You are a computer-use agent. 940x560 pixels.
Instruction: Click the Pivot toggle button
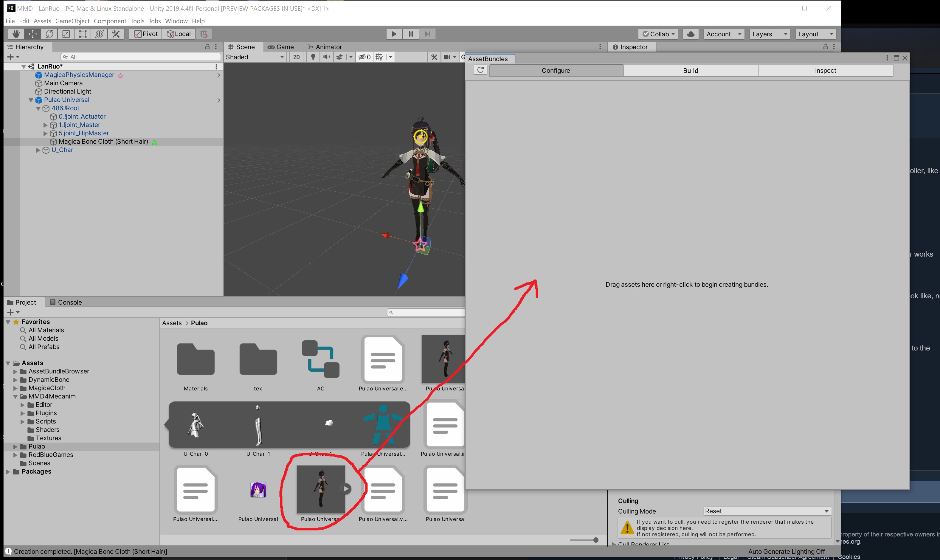[x=146, y=34]
